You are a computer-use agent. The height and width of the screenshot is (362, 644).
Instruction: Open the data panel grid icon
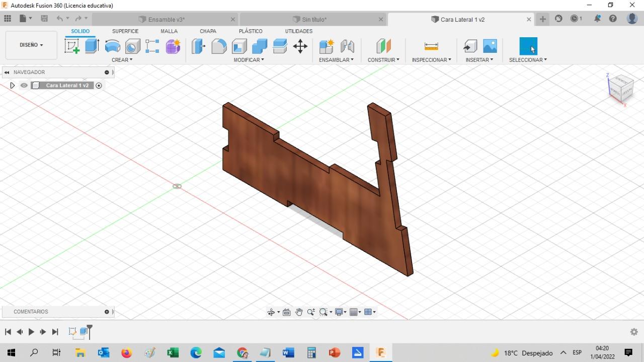(8, 19)
